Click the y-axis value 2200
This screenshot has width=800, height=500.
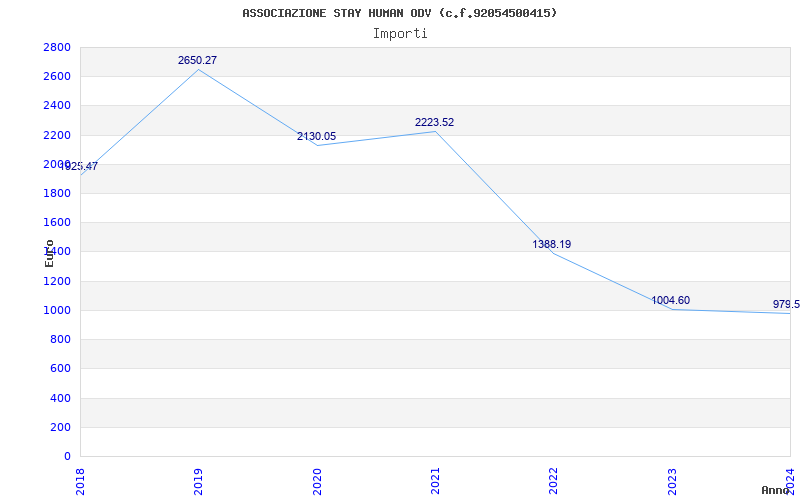(57, 135)
